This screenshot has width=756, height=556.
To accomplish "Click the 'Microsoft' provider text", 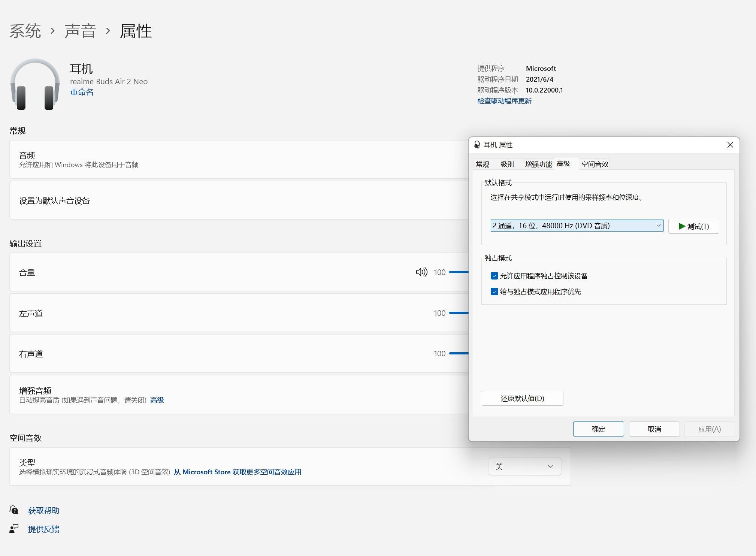I will [541, 69].
